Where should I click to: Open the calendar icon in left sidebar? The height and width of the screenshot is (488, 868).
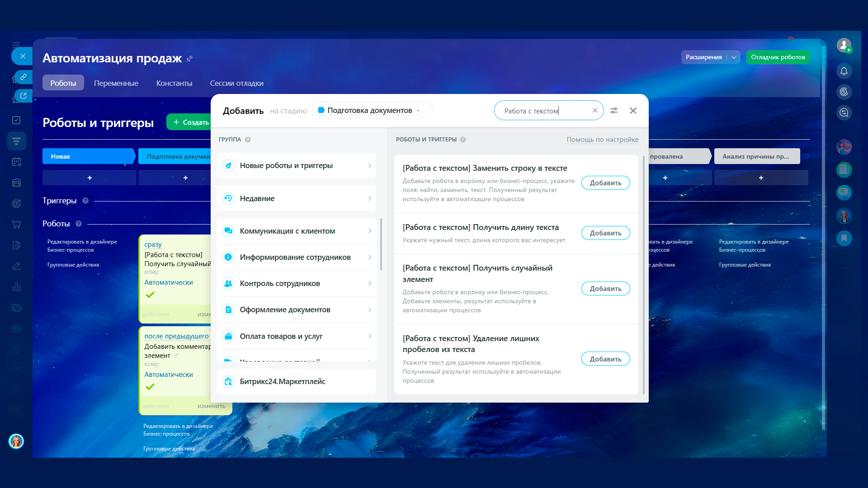click(x=17, y=162)
